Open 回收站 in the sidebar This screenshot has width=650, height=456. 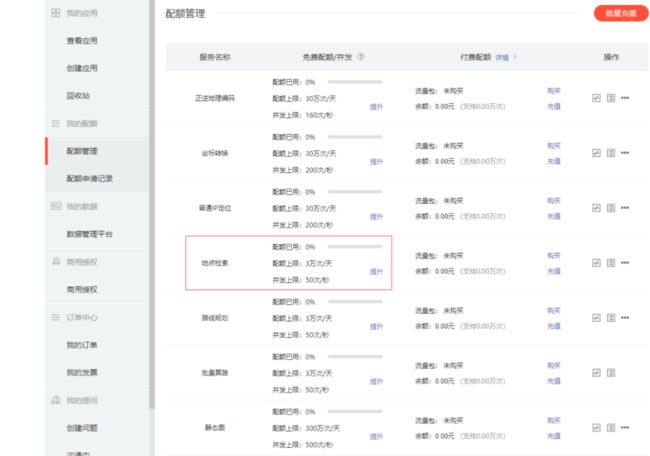click(78, 96)
